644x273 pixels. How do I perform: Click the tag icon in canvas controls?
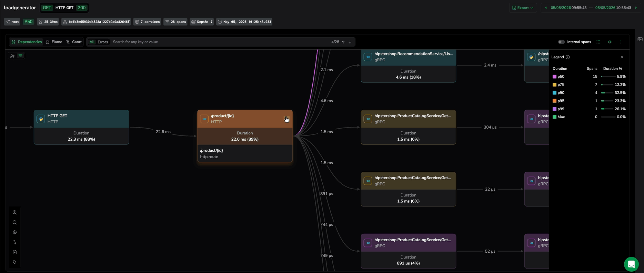click(x=14, y=262)
